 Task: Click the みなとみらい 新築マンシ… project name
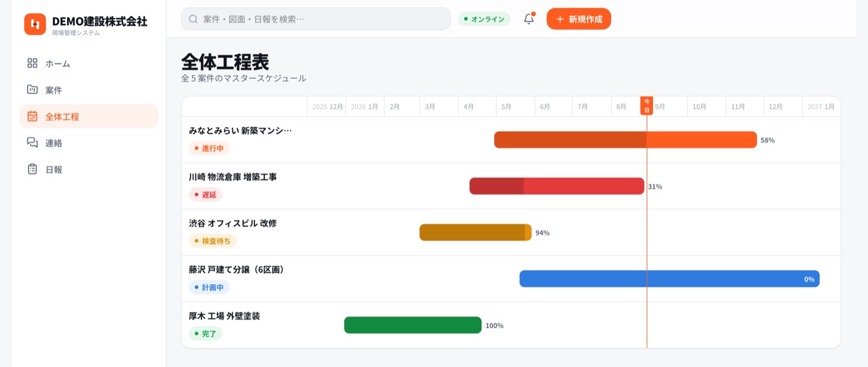click(240, 131)
